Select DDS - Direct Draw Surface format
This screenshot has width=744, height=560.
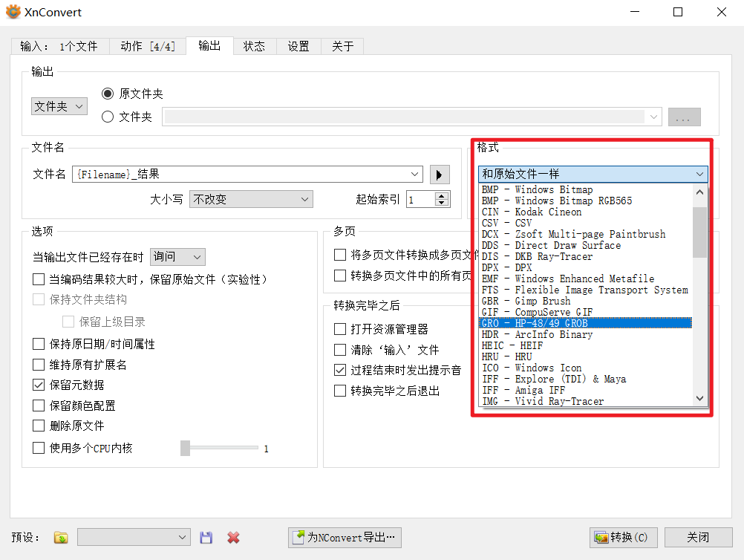tap(586, 245)
